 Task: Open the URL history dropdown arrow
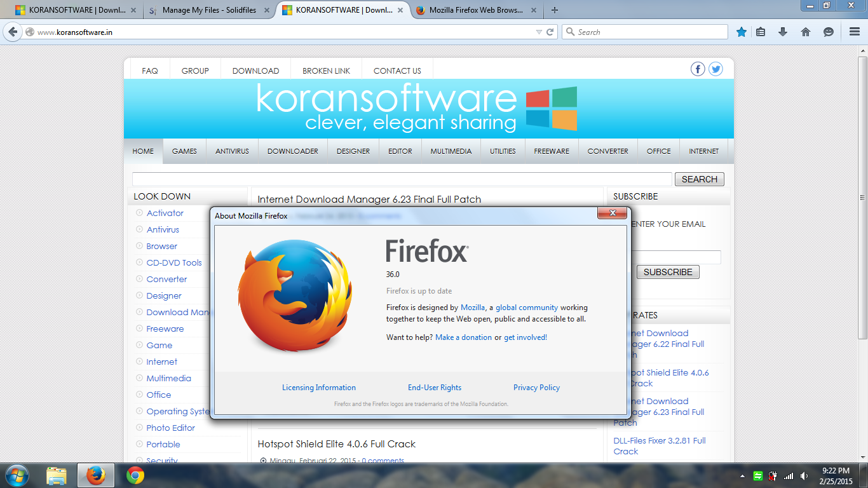click(x=539, y=32)
